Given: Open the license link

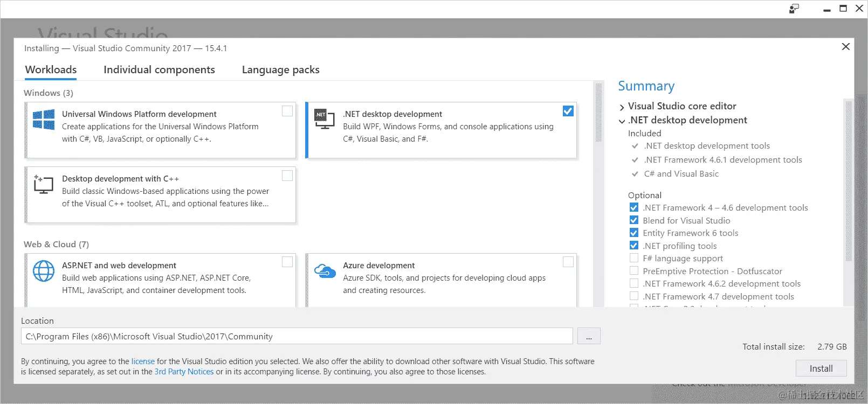Looking at the screenshot, I should pos(143,361).
